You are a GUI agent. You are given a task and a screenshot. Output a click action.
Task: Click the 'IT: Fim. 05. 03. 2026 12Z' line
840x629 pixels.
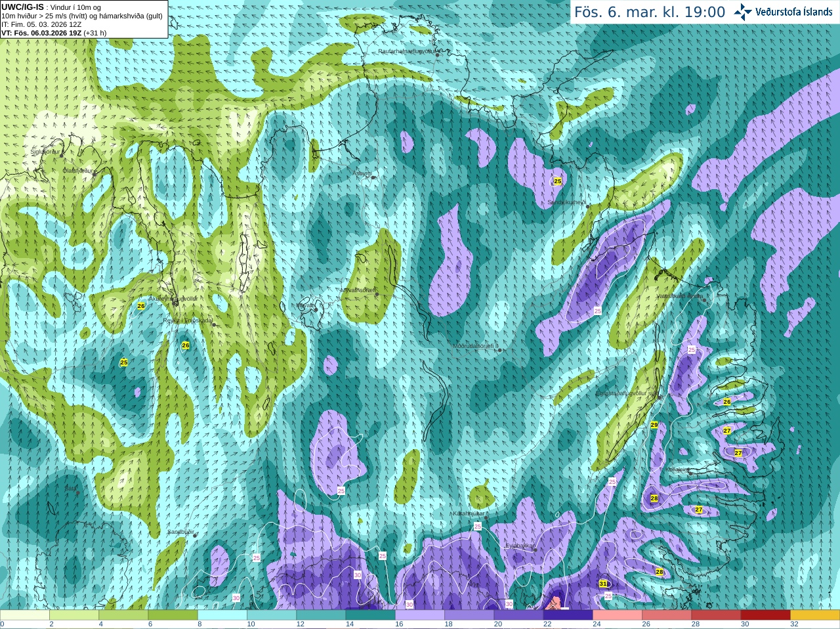click(41, 24)
